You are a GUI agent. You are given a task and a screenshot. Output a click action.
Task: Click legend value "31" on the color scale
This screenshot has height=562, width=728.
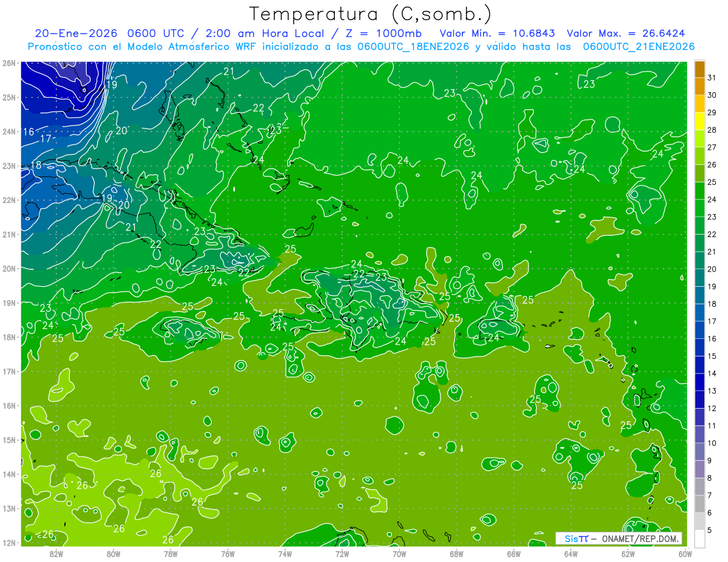coord(712,77)
